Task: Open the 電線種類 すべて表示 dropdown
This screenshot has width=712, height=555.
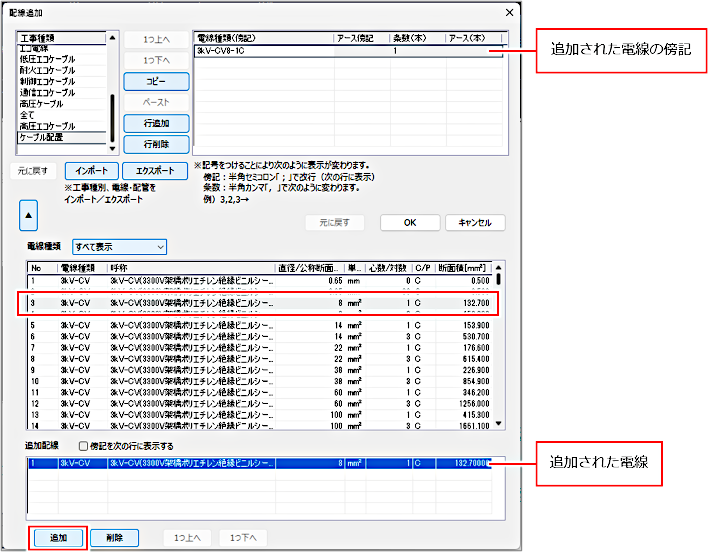Action: click(x=119, y=246)
